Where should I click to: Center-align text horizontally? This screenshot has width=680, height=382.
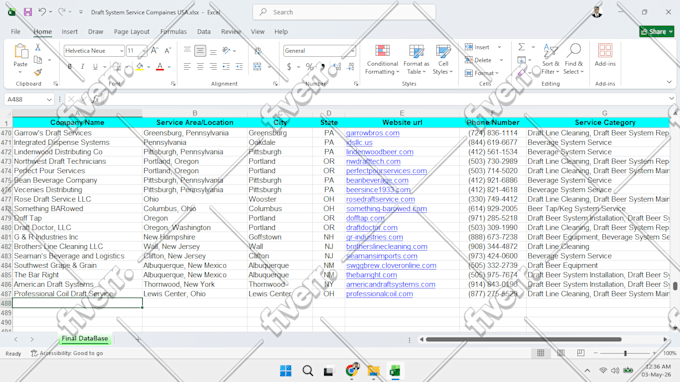tap(200, 67)
